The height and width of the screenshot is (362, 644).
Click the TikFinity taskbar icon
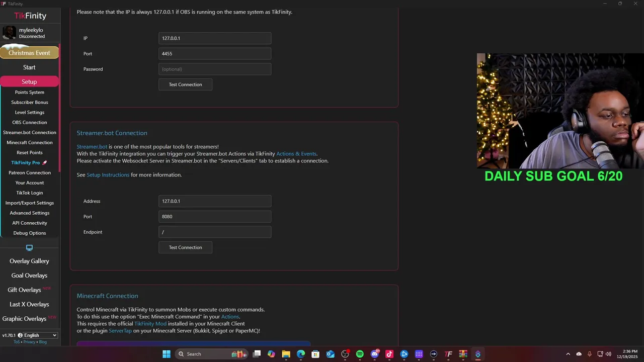point(448,354)
